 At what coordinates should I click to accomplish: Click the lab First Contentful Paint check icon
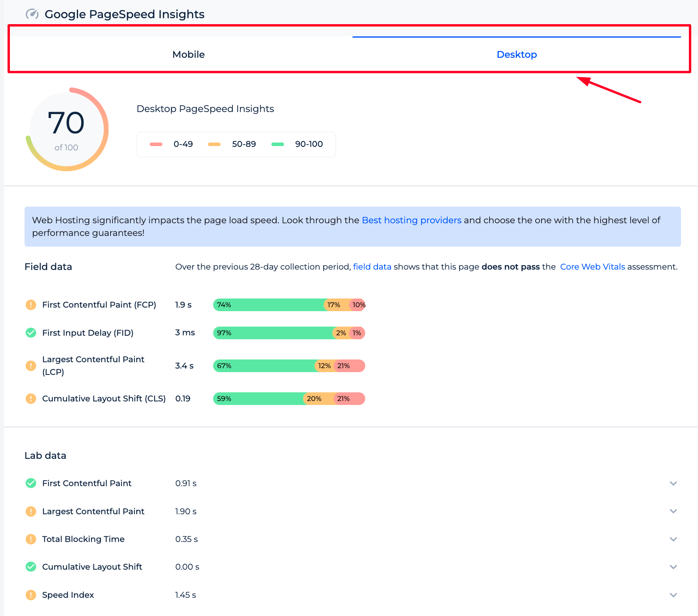click(x=31, y=483)
